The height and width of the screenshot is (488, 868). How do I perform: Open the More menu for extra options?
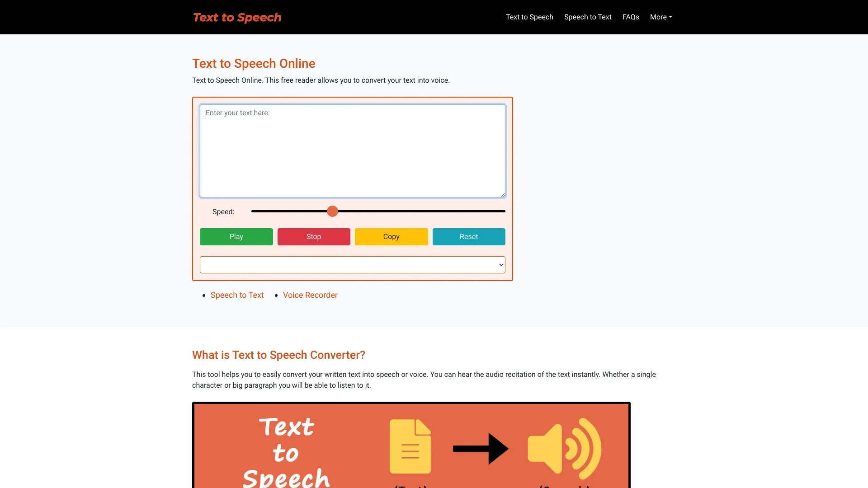660,17
